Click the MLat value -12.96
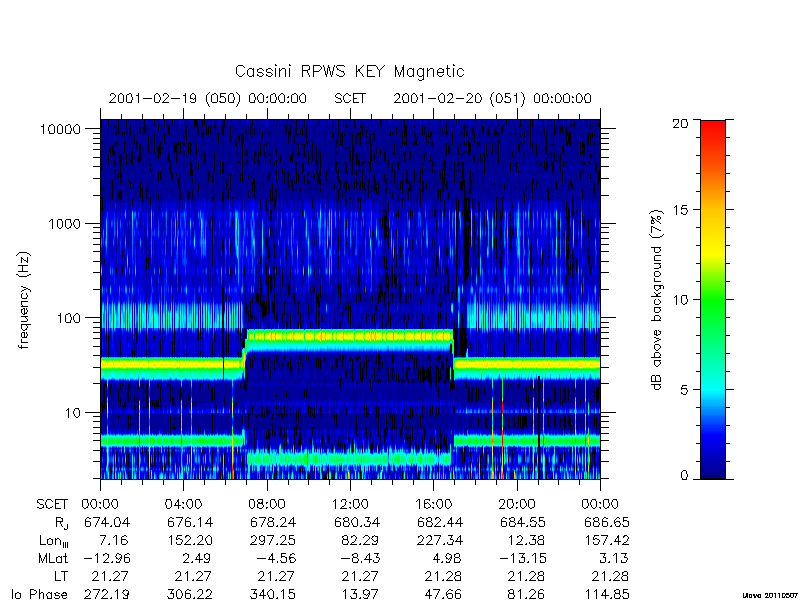Viewport: 800px width, 600px height. (107, 558)
